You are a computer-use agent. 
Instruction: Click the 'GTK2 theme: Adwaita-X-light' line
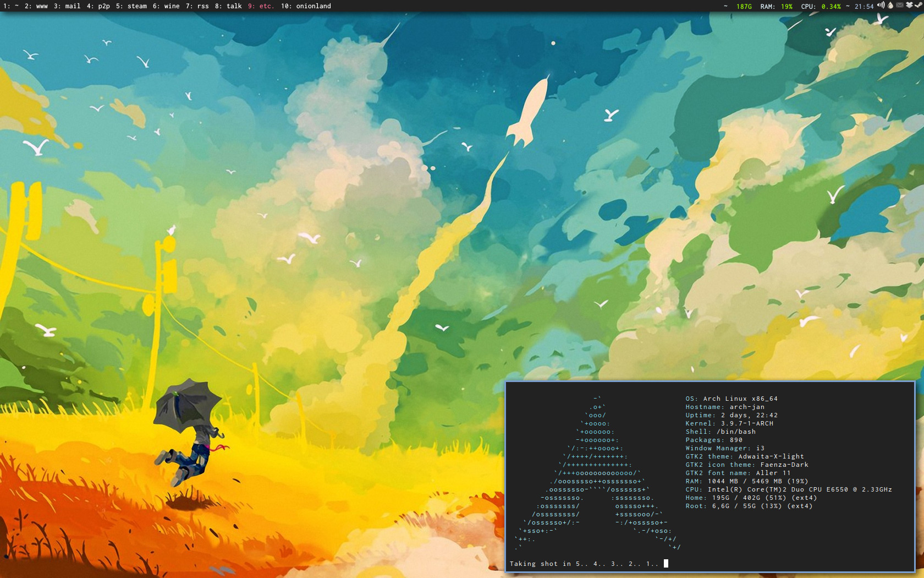click(745, 456)
